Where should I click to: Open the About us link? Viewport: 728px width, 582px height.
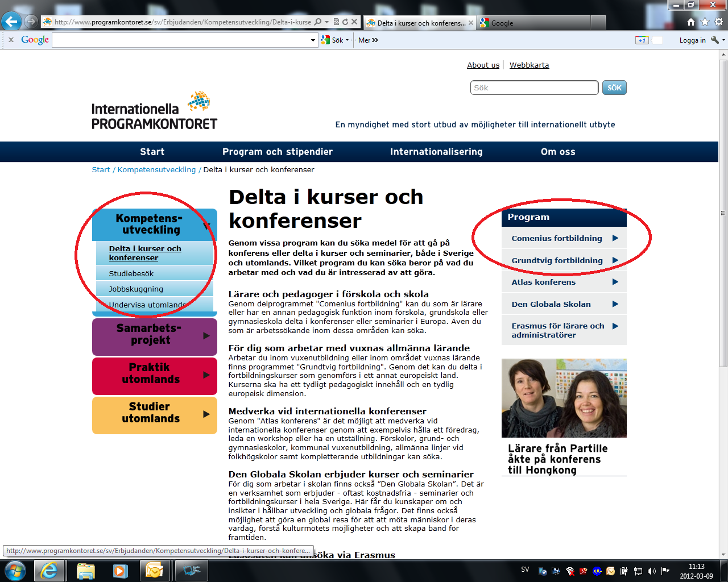(483, 65)
